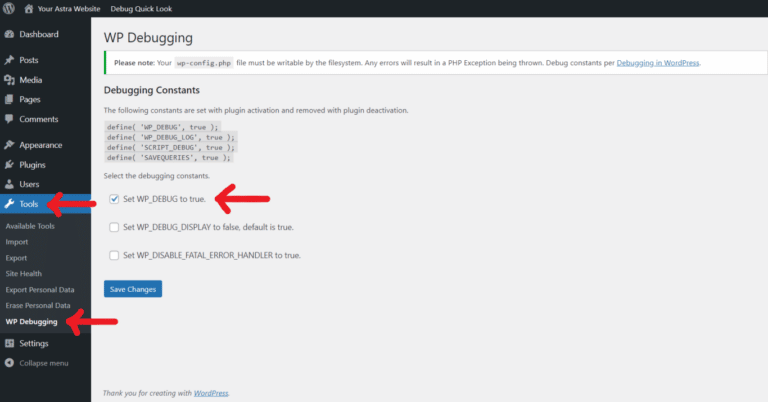This screenshot has height=402, width=768.
Task: Open Your Astra Website site menu
Action: pos(69,9)
